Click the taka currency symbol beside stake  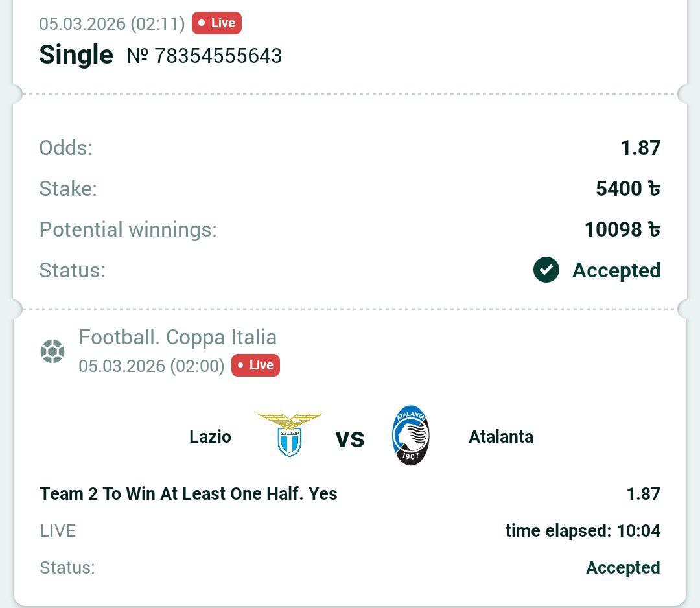[x=654, y=189]
